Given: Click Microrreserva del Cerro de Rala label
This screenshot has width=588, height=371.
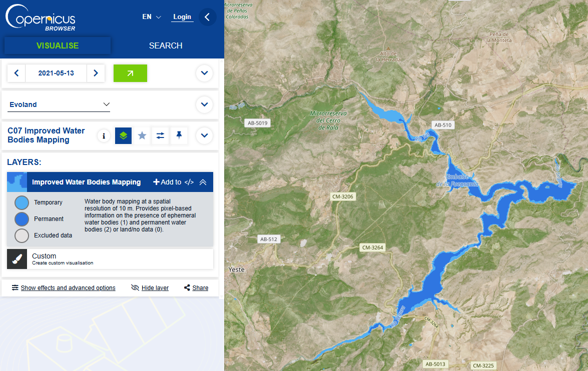Looking at the screenshot, I should (x=328, y=120).
